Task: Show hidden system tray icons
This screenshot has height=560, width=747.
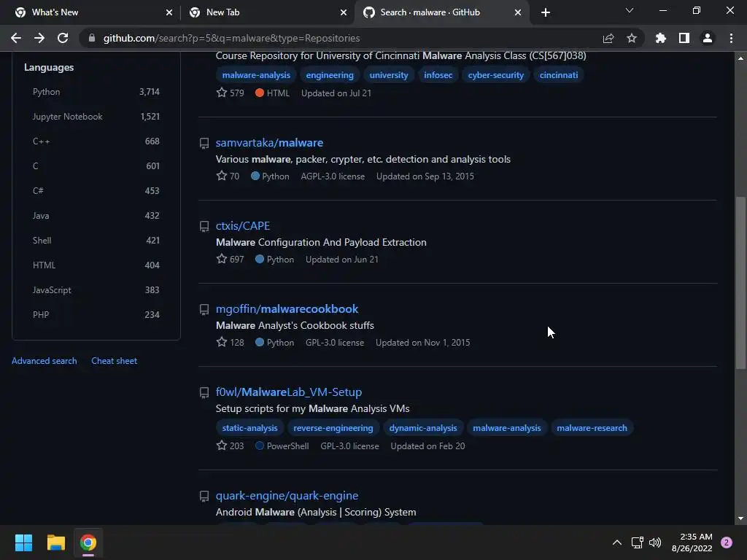Action: click(x=617, y=542)
